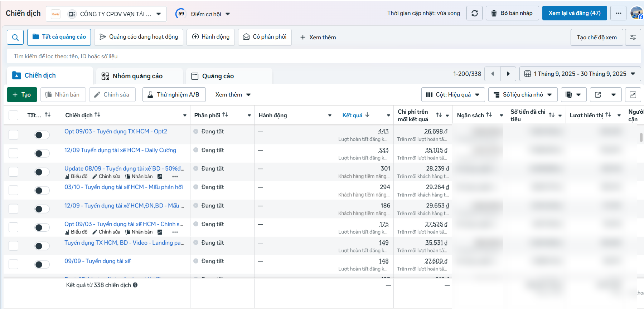The width and height of the screenshot is (644, 309).
Task: Tick checkbox for Opt 09/03 Opt2 campaign
Action: [x=13, y=135]
